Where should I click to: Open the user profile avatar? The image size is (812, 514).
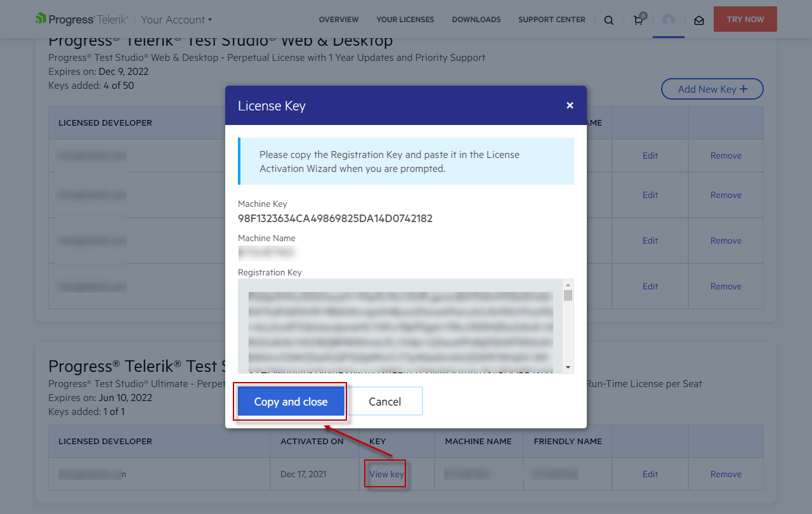point(669,20)
